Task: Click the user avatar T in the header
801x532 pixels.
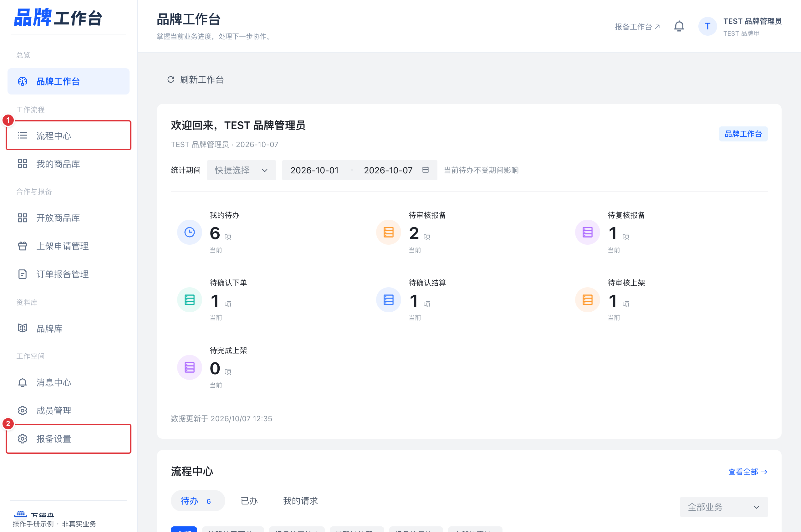Action: (708, 26)
